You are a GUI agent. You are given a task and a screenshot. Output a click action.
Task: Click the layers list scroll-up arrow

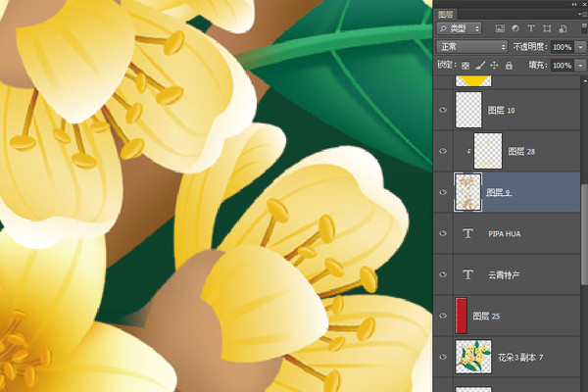(x=585, y=80)
